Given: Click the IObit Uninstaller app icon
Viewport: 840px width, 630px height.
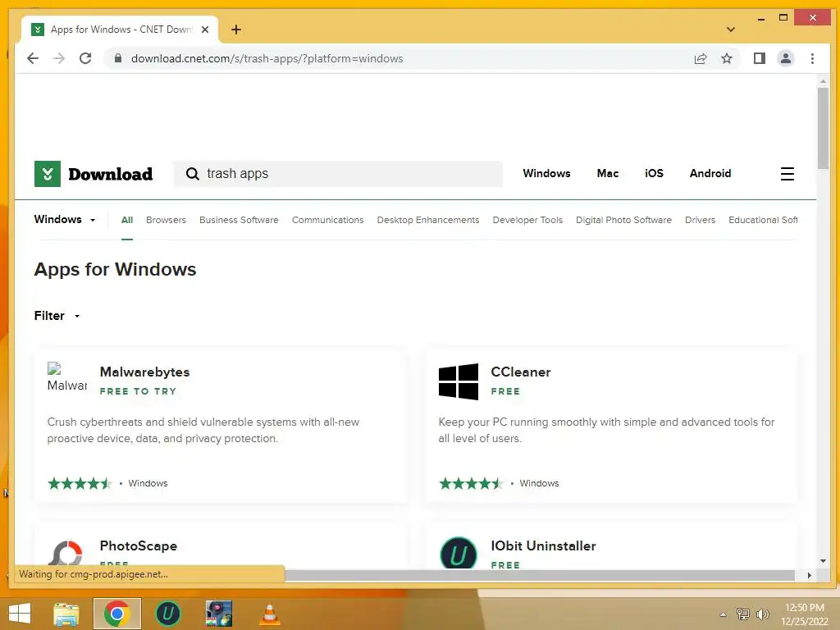Looking at the screenshot, I should 458,552.
